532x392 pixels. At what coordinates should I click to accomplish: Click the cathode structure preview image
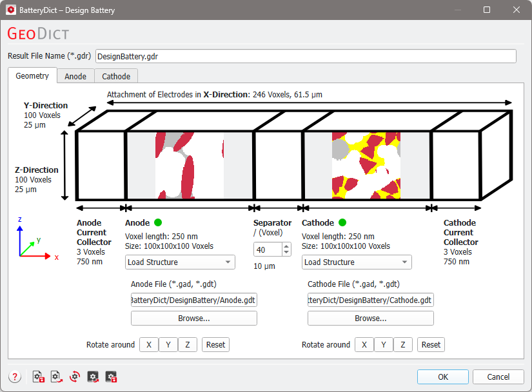tap(366, 165)
